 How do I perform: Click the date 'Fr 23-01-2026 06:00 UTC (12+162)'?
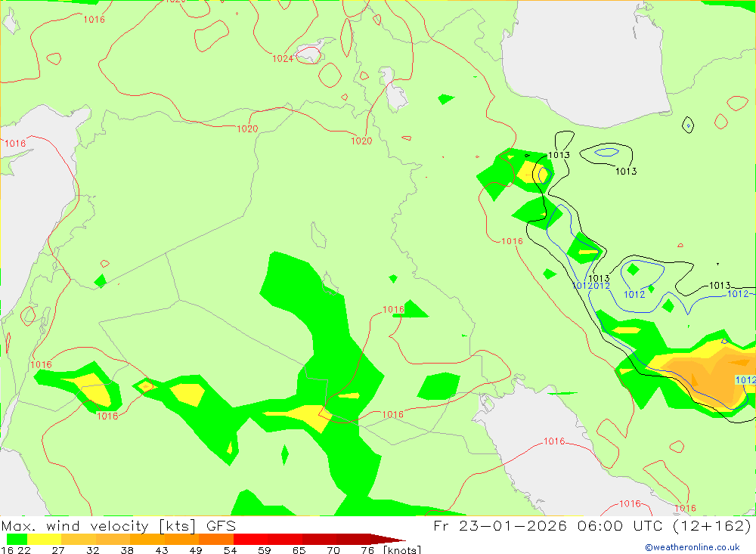(x=592, y=525)
